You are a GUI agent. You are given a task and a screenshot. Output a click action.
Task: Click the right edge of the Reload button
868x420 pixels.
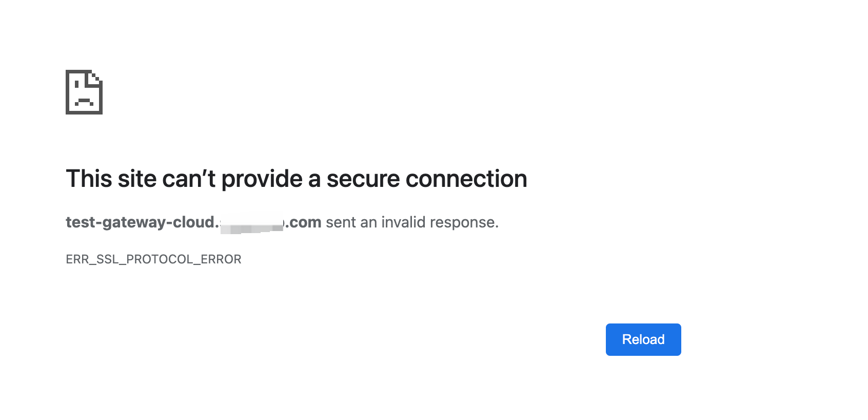click(678, 339)
